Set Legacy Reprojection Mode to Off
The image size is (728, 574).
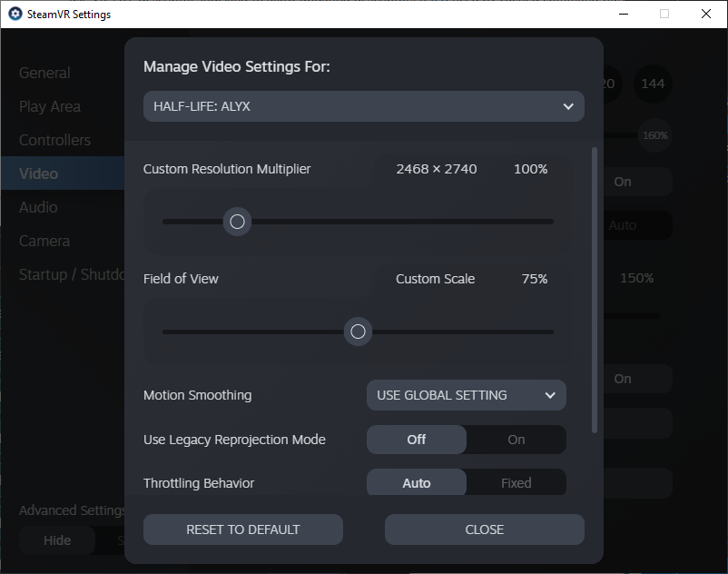click(417, 440)
